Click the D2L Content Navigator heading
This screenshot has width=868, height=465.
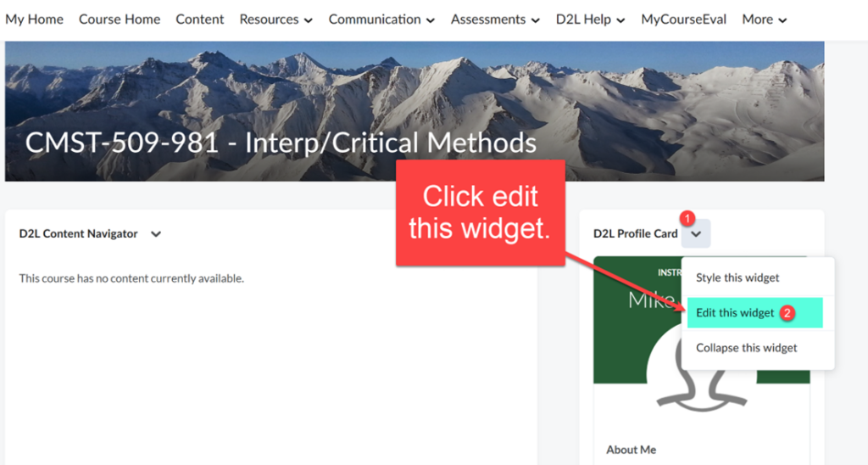pyautogui.click(x=79, y=234)
